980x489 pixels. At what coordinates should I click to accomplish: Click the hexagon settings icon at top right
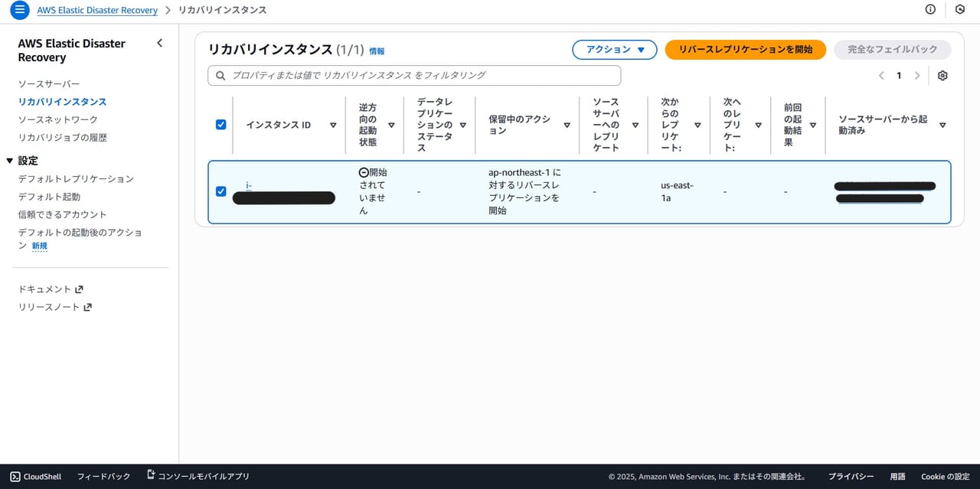pyautogui.click(x=959, y=10)
